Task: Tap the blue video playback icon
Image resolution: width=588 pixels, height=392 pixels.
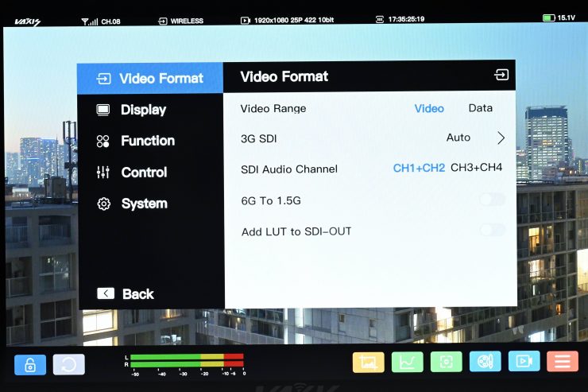Action: tap(524, 362)
